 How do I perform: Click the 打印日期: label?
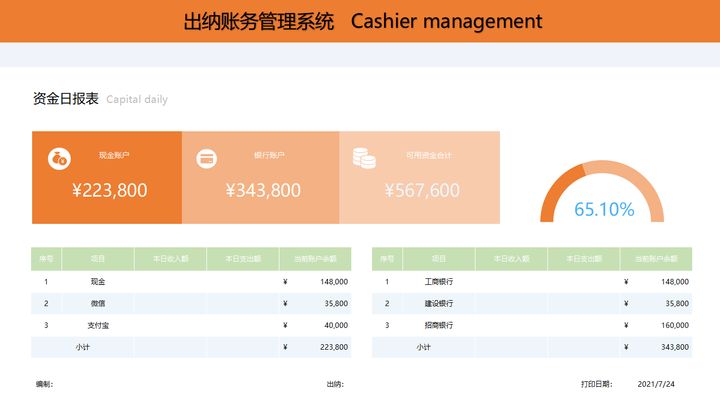(596, 384)
